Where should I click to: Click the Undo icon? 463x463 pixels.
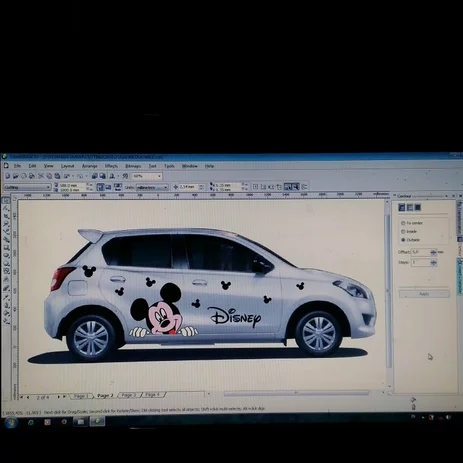point(67,176)
